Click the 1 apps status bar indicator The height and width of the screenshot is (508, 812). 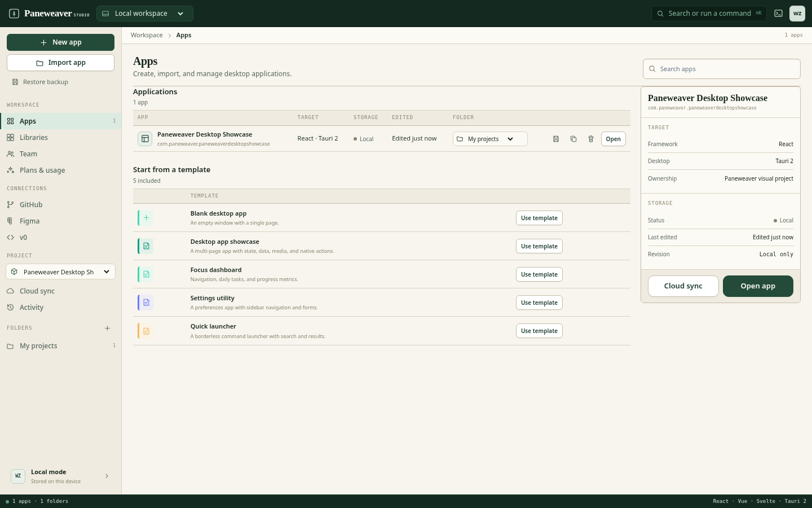(21, 501)
